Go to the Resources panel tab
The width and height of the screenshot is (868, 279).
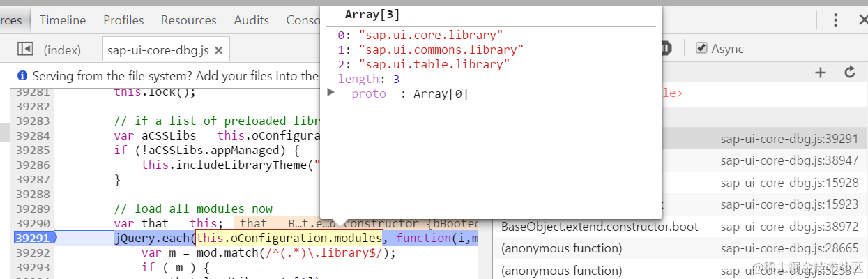click(188, 20)
